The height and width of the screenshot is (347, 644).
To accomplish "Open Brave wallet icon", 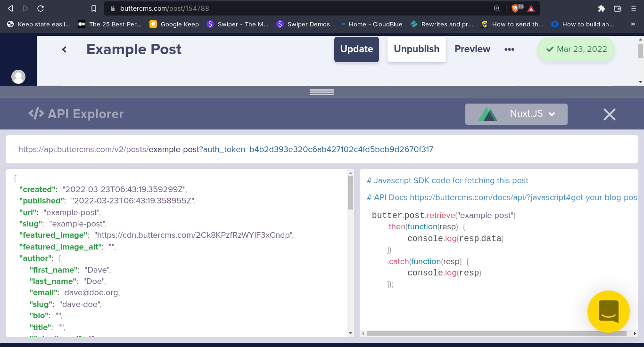I will 618,8.
